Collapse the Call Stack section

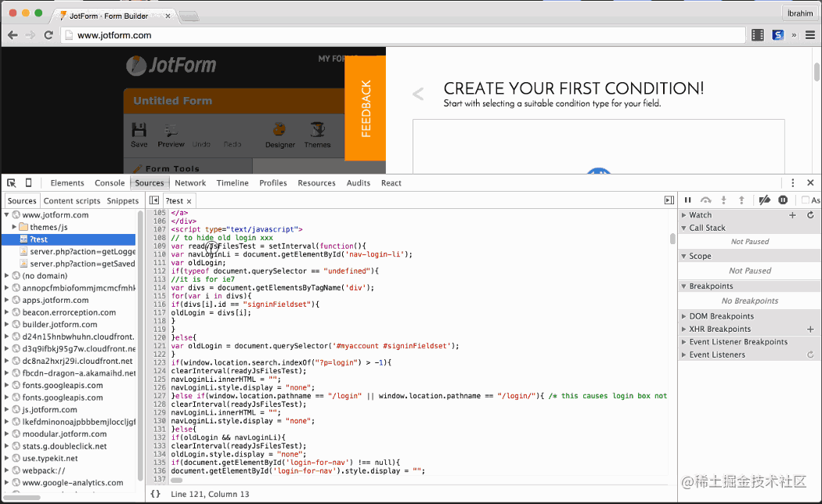click(x=683, y=228)
